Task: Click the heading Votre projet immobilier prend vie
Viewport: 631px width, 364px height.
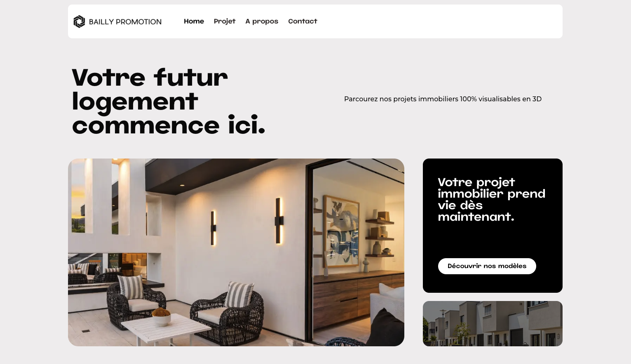Action: (491, 199)
